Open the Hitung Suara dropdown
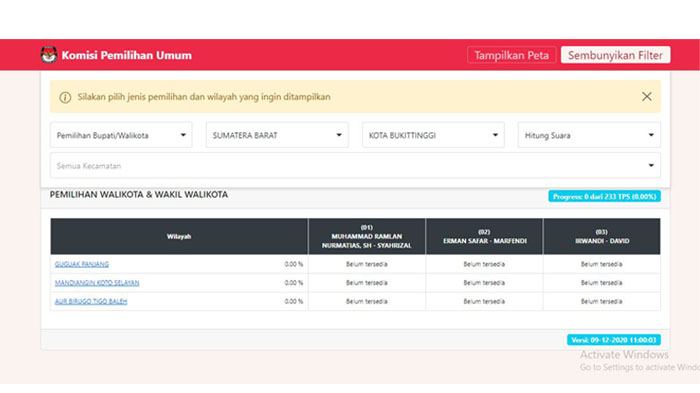 (x=589, y=135)
